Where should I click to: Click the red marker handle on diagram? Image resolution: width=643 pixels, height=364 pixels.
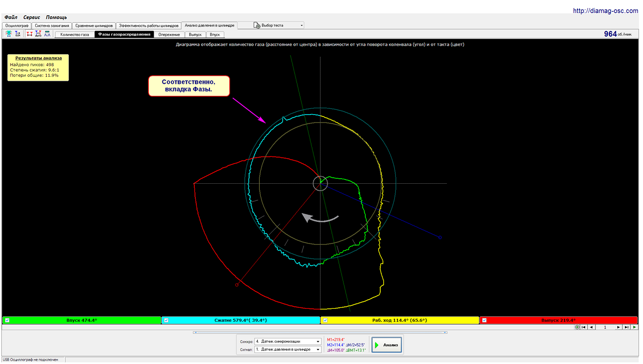[x=237, y=285]
